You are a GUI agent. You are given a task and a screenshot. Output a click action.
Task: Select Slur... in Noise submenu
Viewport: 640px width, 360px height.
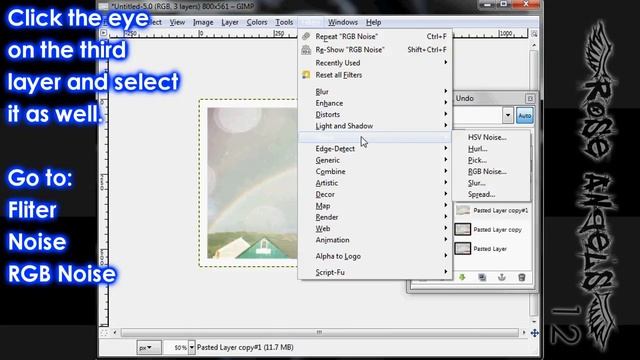point(491,183)
